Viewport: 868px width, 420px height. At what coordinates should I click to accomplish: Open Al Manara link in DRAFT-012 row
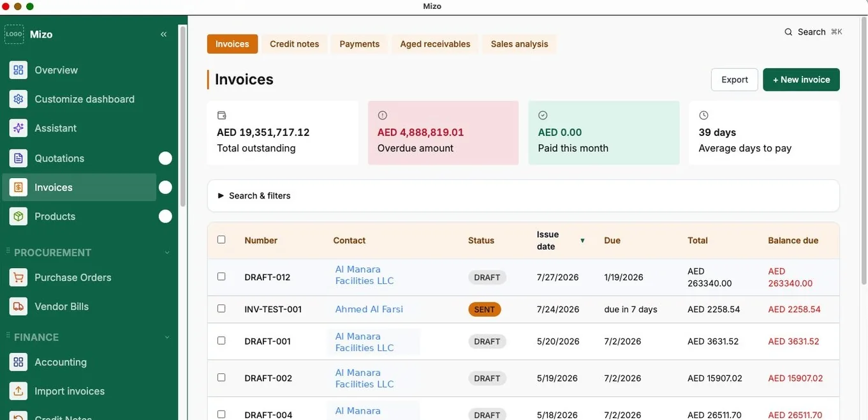pyautogui.click(x=364, y=275)
